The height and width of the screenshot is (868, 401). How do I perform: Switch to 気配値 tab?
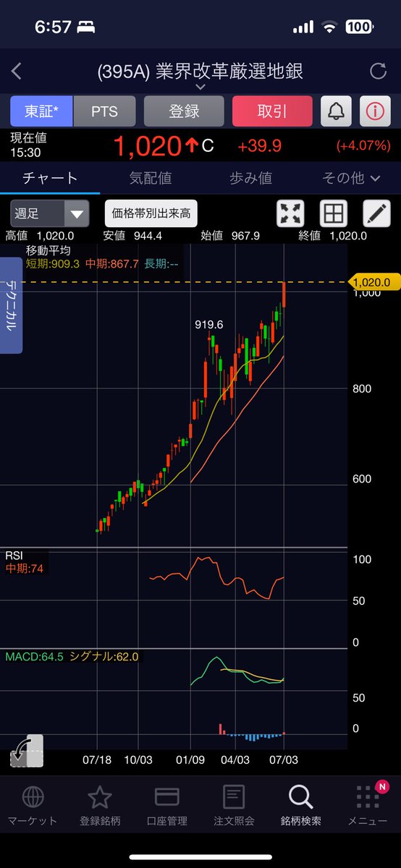[x=151, y=177]
